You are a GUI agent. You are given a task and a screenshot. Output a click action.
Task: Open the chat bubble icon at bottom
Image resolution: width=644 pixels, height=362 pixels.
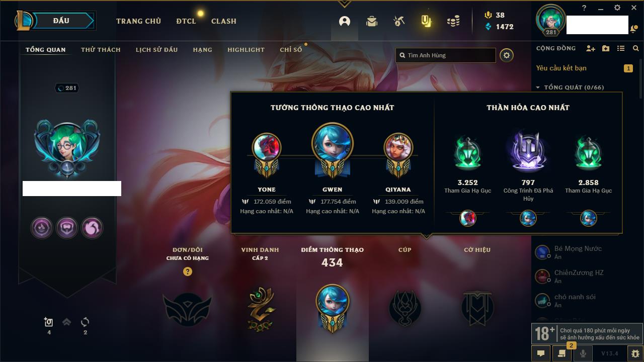(x=541, y=353)
